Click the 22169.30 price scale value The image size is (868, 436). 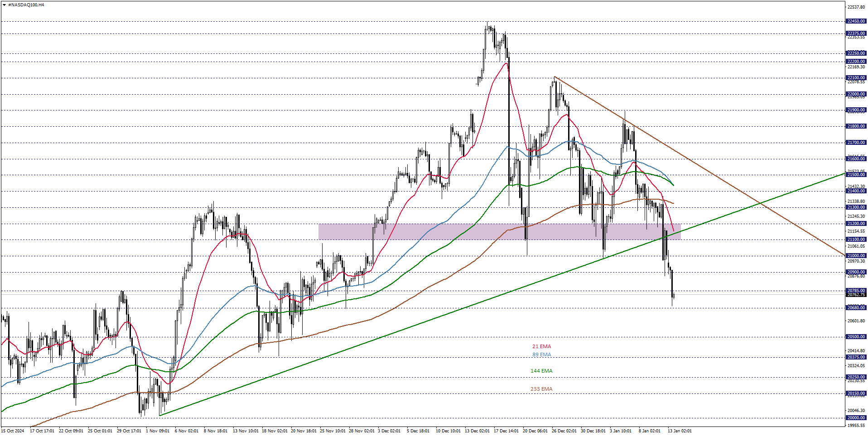point(856,67)
